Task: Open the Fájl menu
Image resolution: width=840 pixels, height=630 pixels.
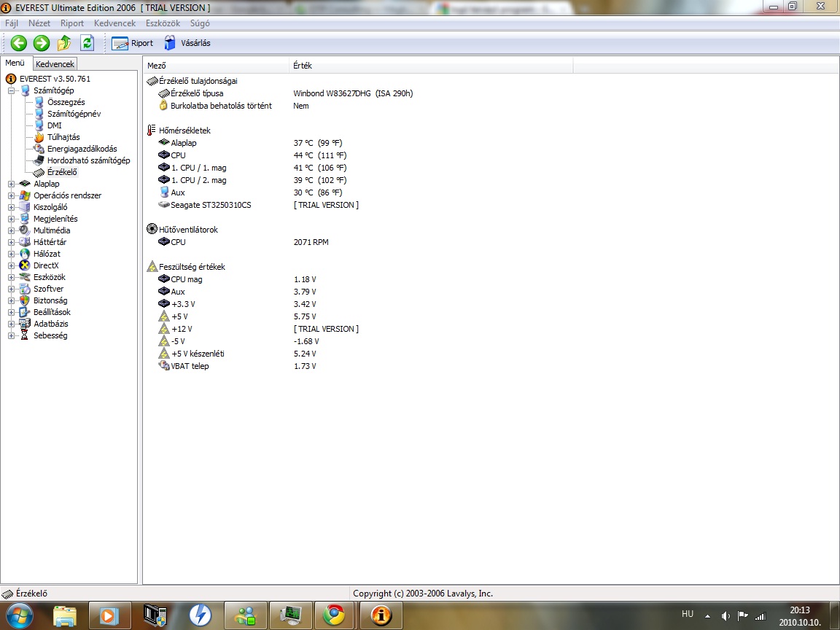Action: [12, 23]
